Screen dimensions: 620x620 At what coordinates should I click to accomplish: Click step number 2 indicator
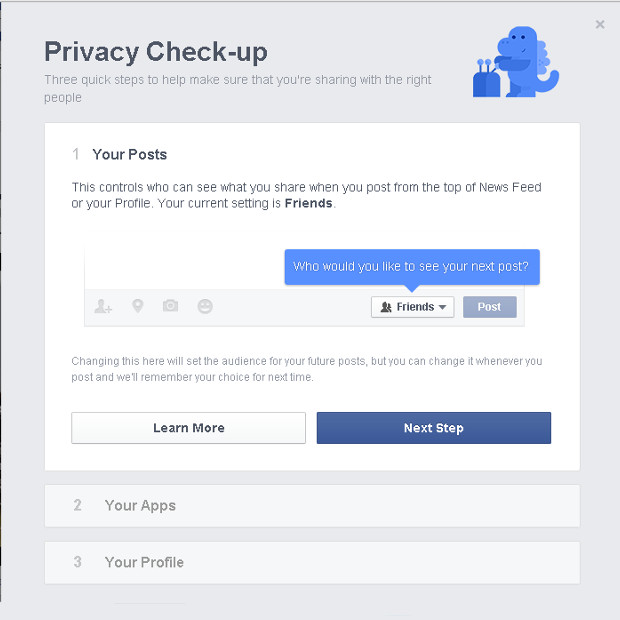[78, 506]
